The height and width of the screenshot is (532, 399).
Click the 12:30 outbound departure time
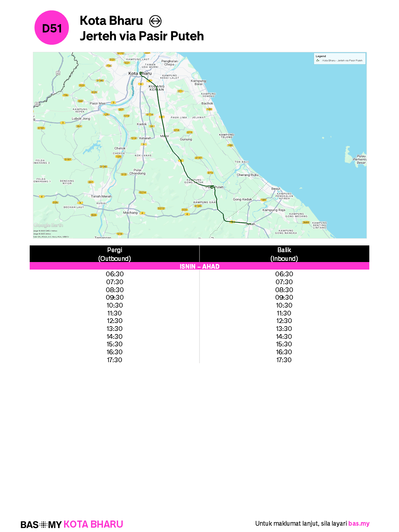tap(115, 321)
